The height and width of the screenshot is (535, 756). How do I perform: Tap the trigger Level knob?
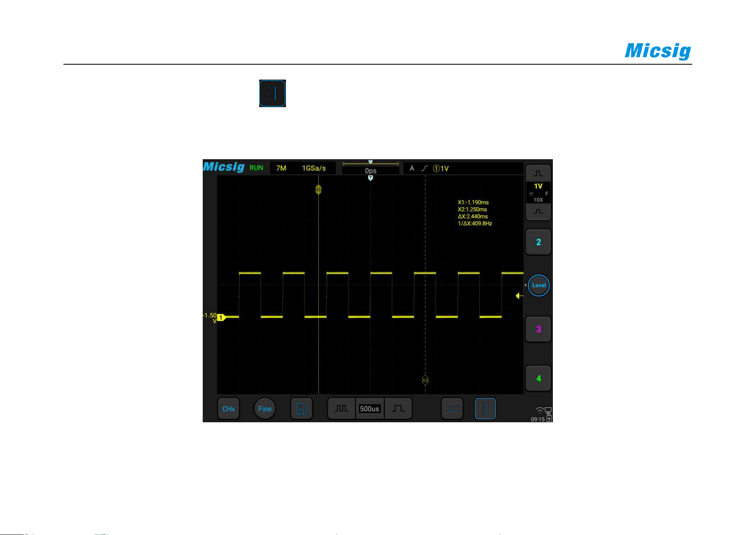539,285
